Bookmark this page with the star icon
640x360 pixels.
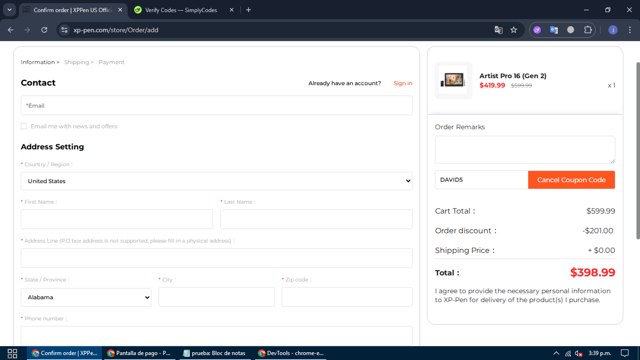[514, 30]
